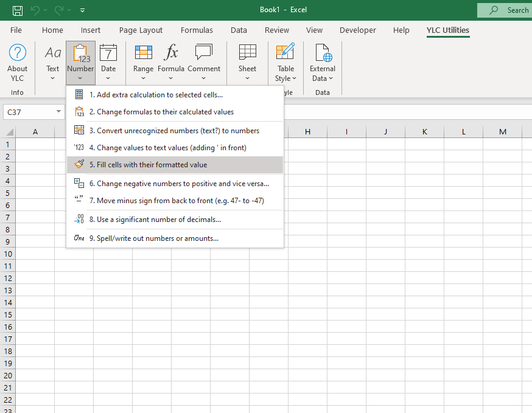Screen dimensions: 532x413
Task: Click the Undo arrow icon
Action: [36, 10]
